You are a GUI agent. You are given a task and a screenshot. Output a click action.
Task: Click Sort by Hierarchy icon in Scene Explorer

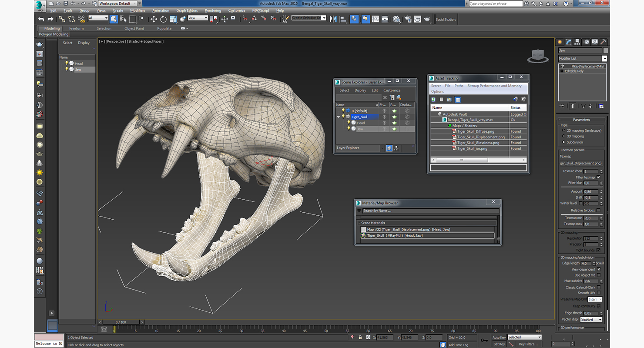pyautogui.click(x=396, y=148)
